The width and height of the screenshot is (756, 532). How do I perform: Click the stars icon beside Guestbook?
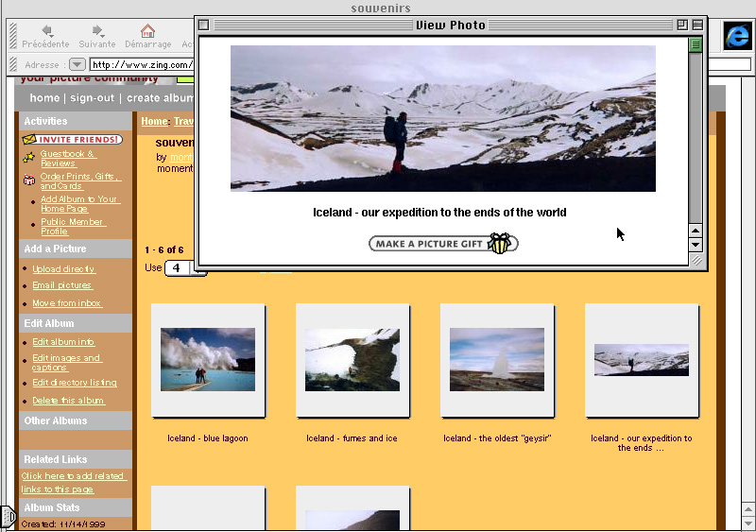pyautogui.click(x=29, y=157)
